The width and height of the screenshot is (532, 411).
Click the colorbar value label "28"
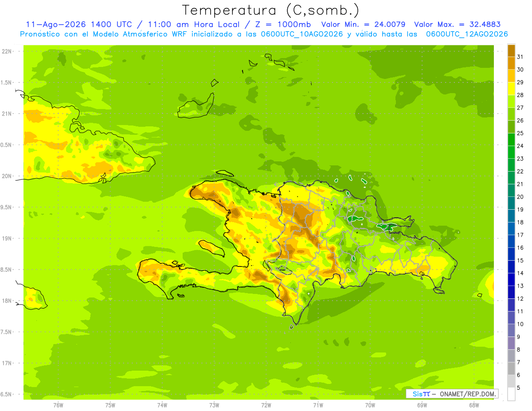[x=520, y=95]
